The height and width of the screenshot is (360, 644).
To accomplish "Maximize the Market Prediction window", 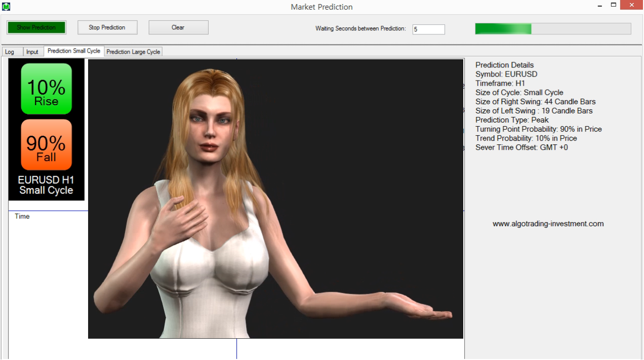I will tap(614, 5).
